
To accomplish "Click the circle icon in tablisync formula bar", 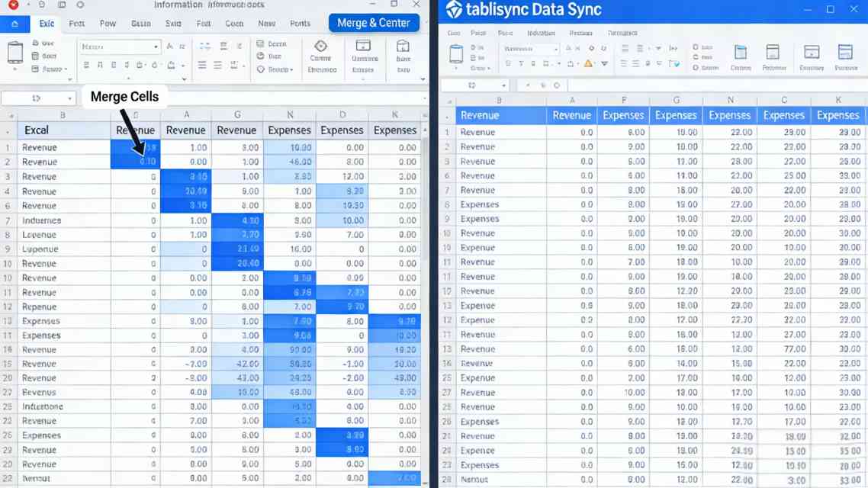I will (x=556, y=85).
